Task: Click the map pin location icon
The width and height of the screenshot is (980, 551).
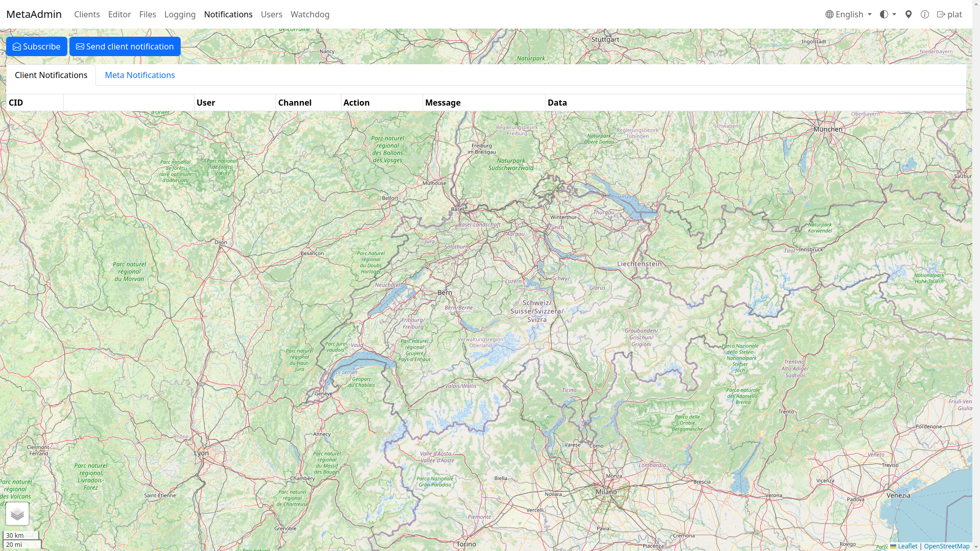Action: coord(909,14)
